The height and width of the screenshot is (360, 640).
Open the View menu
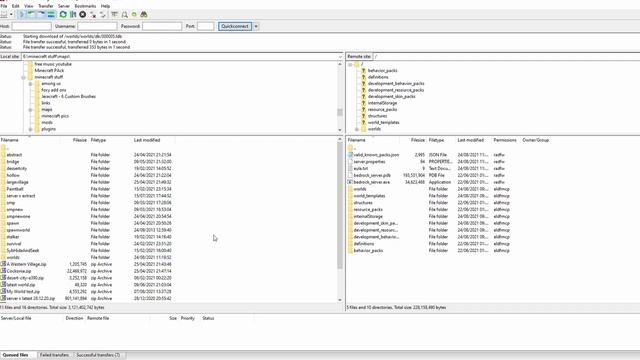pos(29,6)
